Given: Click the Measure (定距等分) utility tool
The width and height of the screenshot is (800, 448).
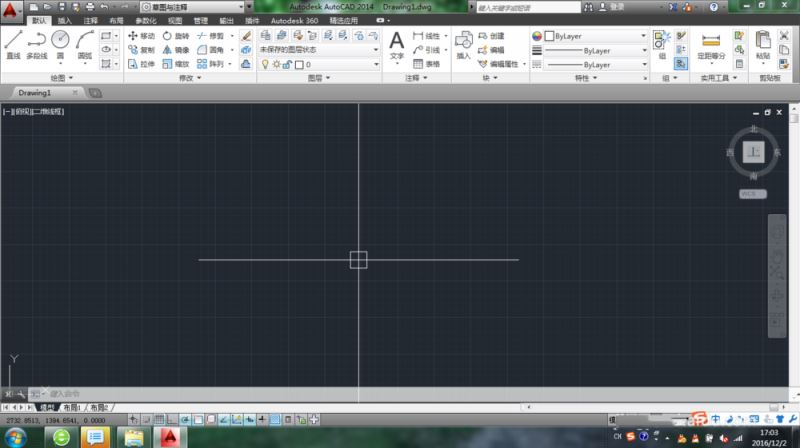Looking at the screenshot, I should point(712,43).
